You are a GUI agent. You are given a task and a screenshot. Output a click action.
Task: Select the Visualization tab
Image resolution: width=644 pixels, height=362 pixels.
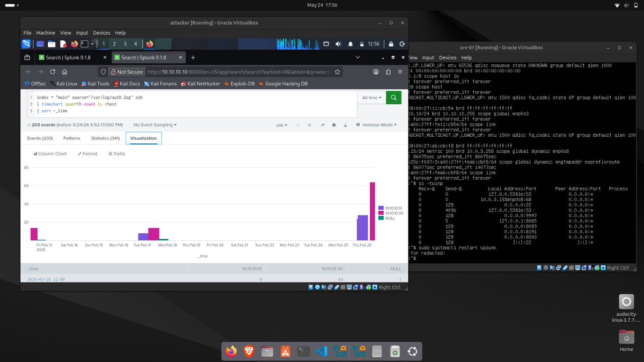tap(144, 138)
